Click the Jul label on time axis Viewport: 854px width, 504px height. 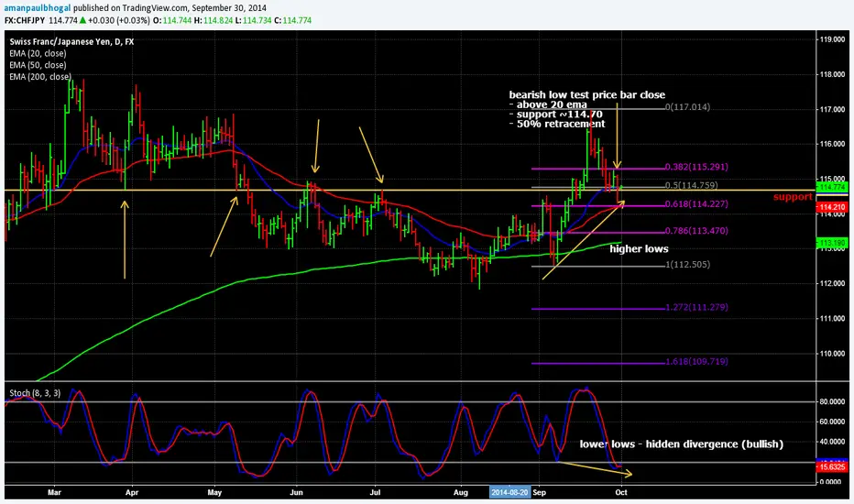[x=376, y=493]
